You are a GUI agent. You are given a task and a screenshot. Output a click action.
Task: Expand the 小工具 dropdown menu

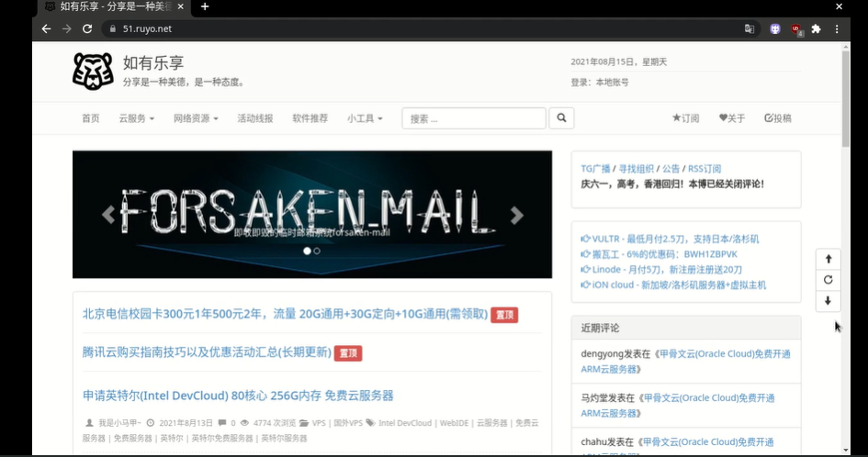coord(365,118)
